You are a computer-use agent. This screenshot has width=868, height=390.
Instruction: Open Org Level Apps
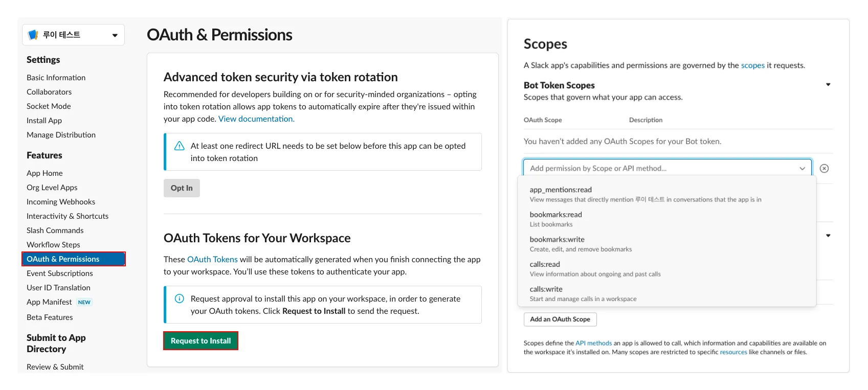click(x=52, y=188)
